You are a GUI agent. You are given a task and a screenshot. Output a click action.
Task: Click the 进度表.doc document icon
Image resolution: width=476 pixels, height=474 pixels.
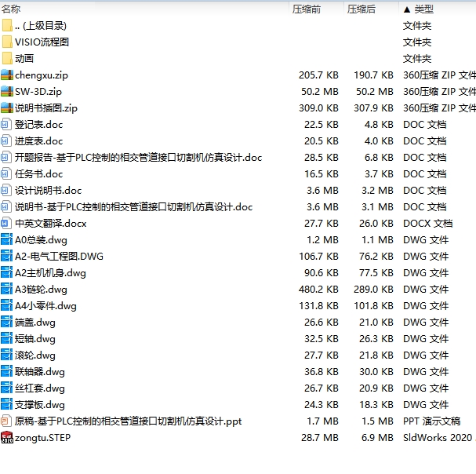[x=6, y=141]
